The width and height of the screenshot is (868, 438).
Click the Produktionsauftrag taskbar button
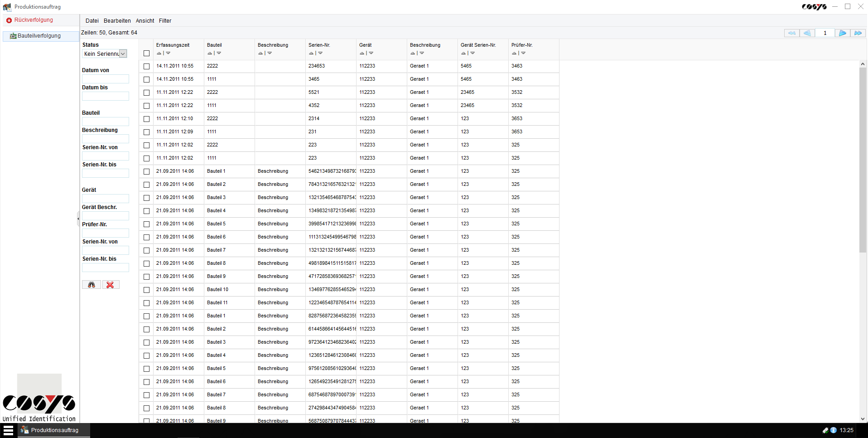point(53,430)
